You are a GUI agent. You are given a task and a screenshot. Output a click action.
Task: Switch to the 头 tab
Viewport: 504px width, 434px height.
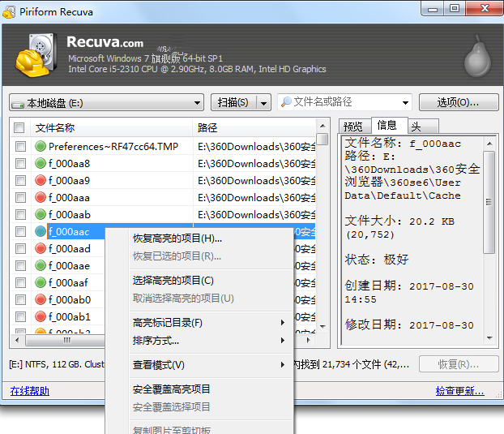(x=421, y=127)
